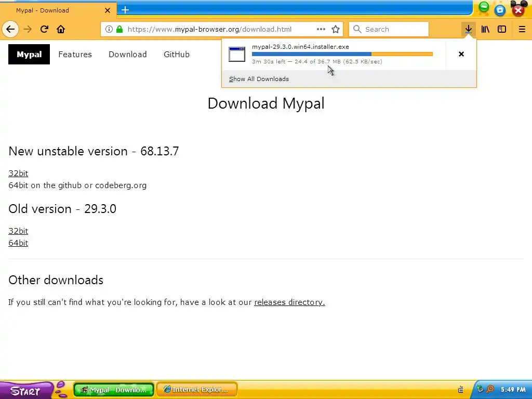The width and height of the screenshot is (532, 399).
Task: Open the home page via house icon
Action: 61,29
